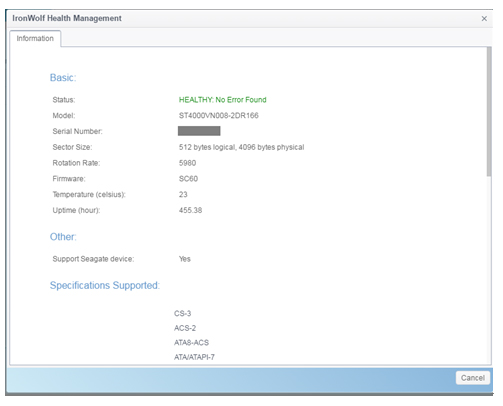The image size is (503, 406).
Task: Select uptime value 455.38
Action: tap(190, 210)
